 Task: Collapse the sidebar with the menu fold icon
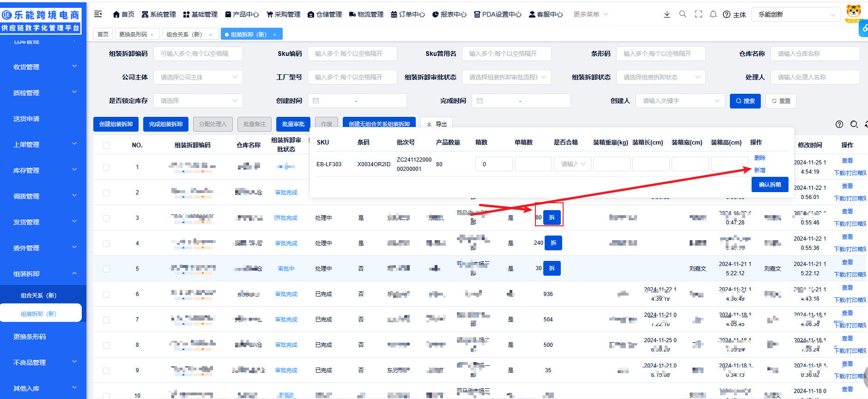click(x=98, y=14)
